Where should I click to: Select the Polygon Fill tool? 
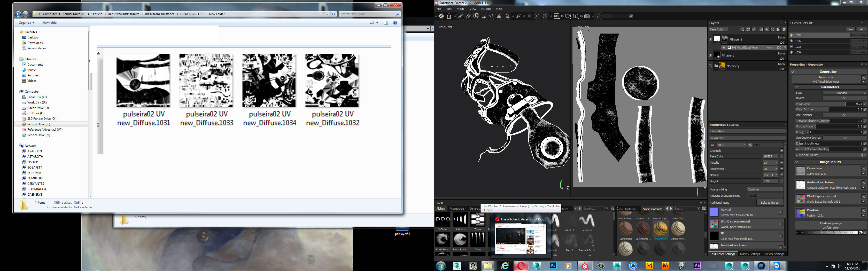[484, 16]
